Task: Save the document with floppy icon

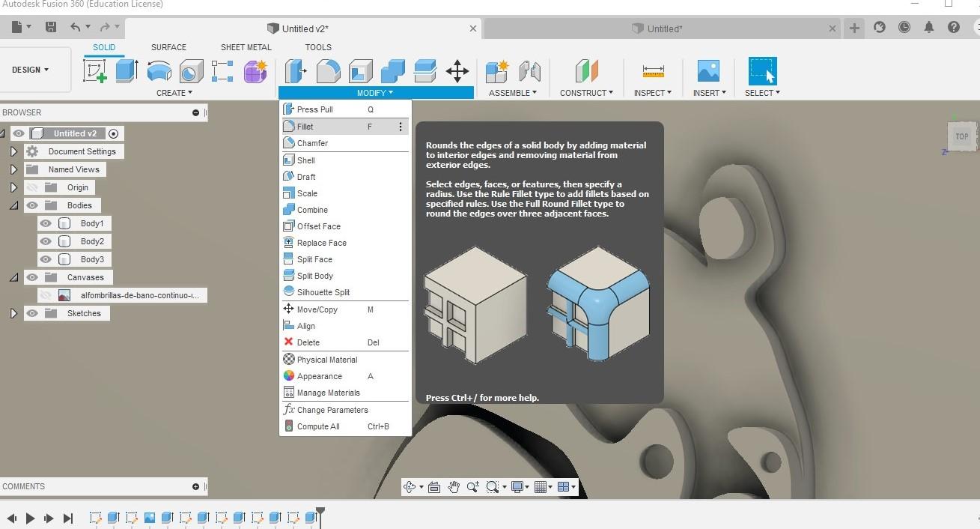Action: pyautogui.click(x=51, y=27)
